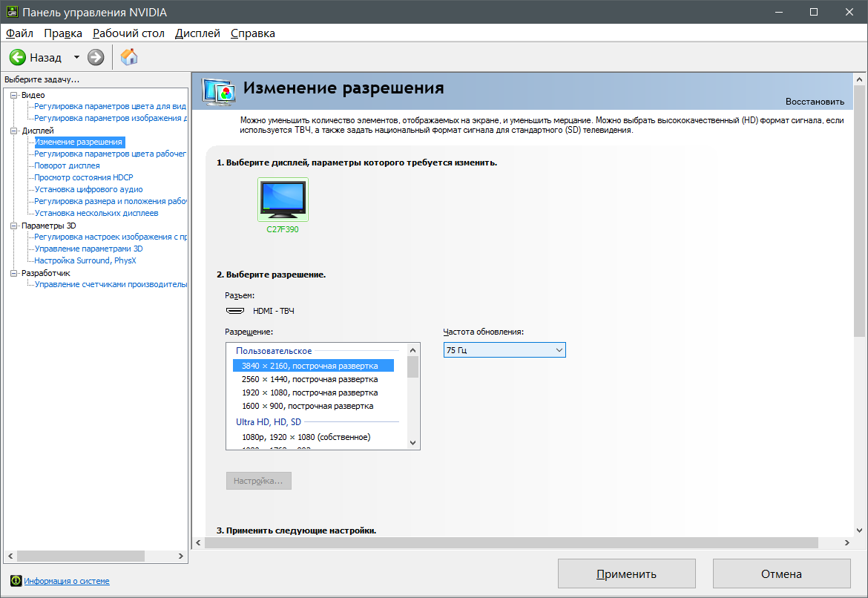
Task: Open the Справка menu
Action: click(x=252, y=33)
